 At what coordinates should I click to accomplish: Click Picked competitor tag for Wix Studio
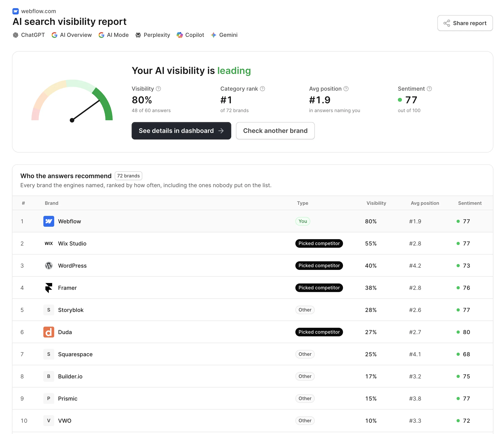[319, 243]
